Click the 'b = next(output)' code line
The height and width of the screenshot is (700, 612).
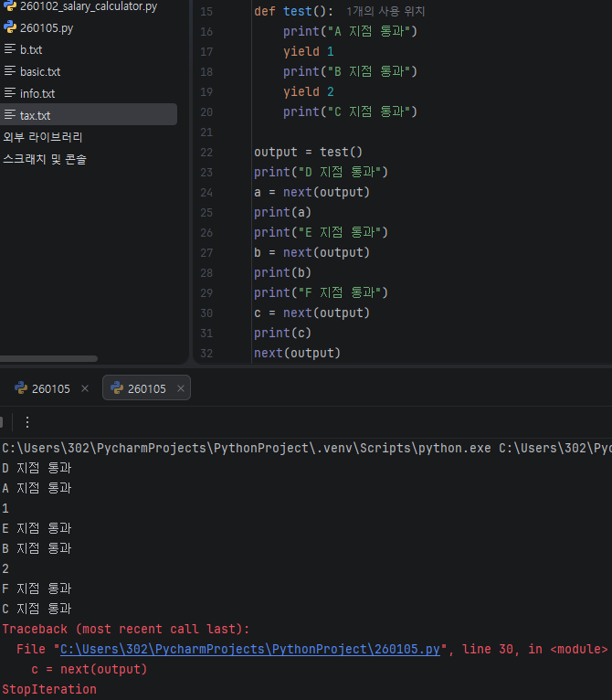pyautogui.click(x=312, y=253)
